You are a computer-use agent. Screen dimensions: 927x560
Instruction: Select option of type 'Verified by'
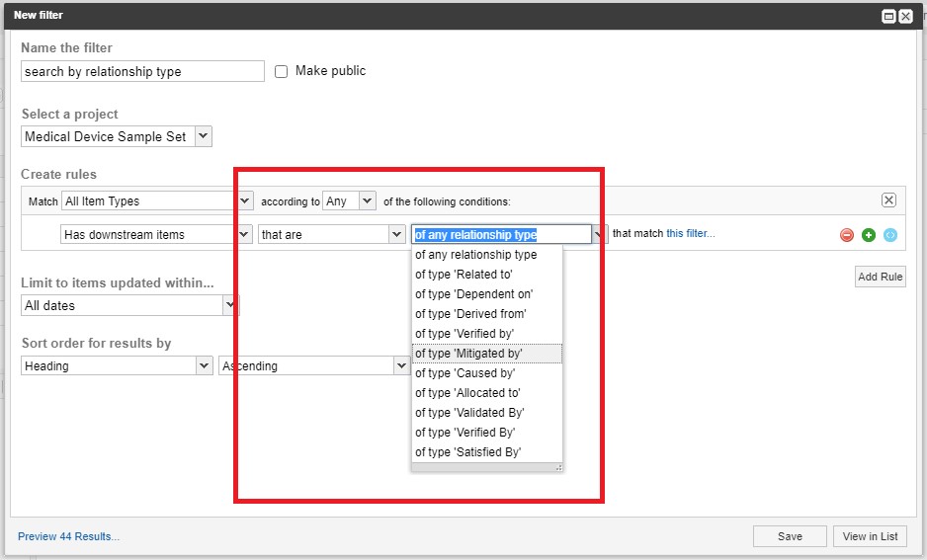click(x=487, y=334)
